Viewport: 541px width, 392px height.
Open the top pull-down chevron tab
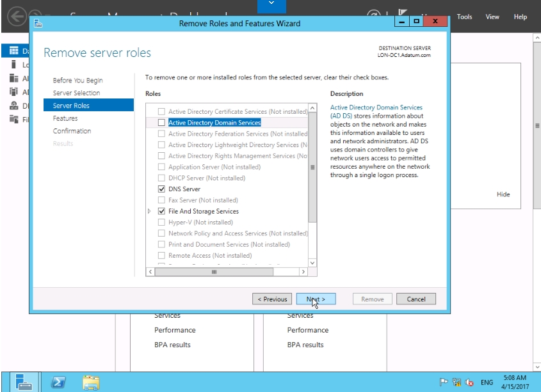coord(270,5)
